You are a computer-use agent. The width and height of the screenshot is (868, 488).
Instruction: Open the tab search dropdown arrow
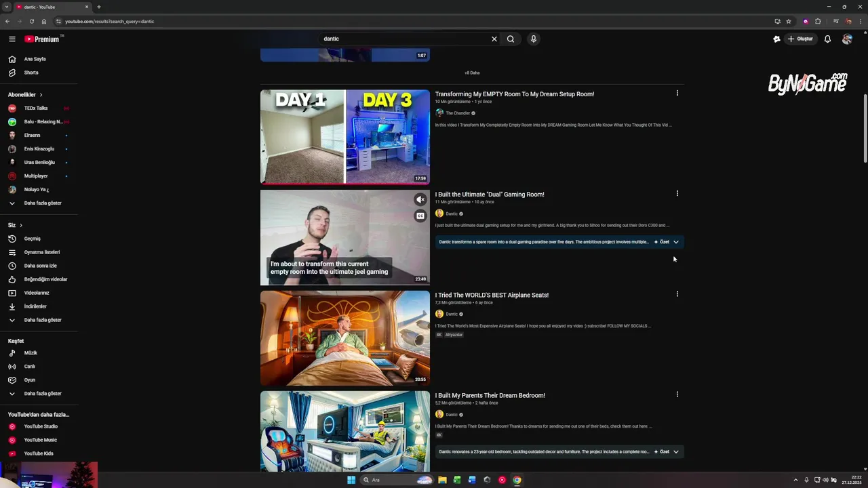pyautogui.click(x=6, y=7)
